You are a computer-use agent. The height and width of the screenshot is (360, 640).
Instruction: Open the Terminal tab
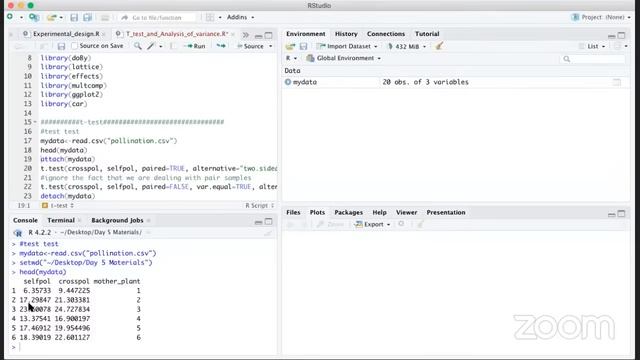click(x=61, y=220)
